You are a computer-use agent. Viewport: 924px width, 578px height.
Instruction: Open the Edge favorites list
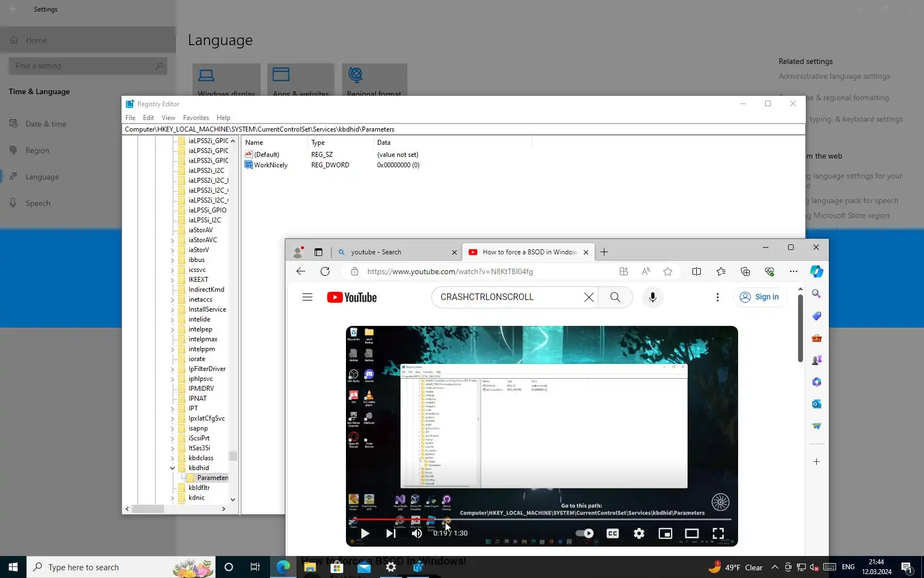tap(721, 271)
